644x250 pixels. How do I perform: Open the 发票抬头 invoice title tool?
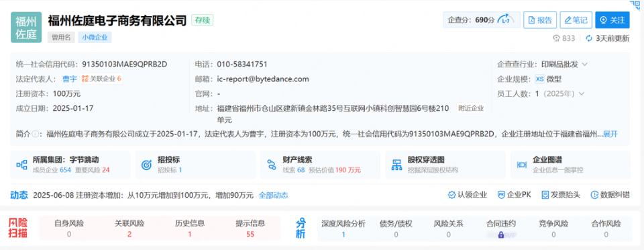pyautogui.click(x=561, y=195)
